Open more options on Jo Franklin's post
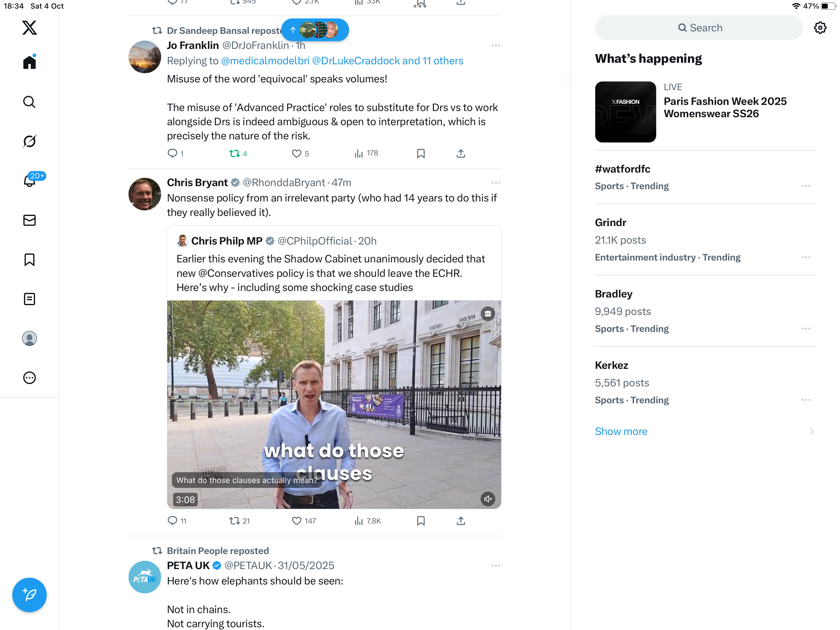Image resolution: width=840 pixels, height=630 pixels. pos(495,46)
